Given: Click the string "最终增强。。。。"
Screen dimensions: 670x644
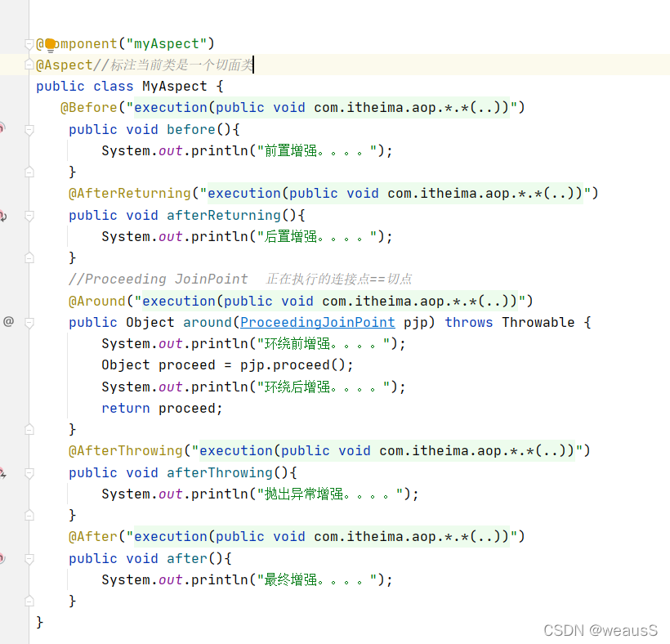Looking at the screenshot, I should click(317, 580).
